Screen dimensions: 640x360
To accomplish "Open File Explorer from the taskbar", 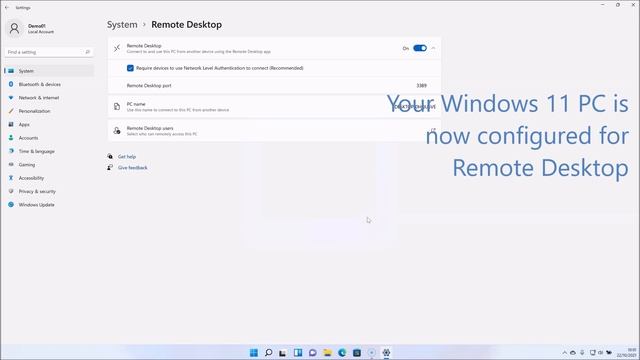I will [x=327, y=353].
